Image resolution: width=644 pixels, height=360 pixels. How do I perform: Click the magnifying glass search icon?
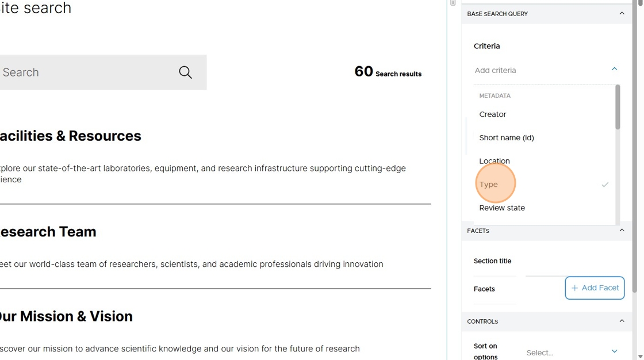pyautogui.click(x=185, y=72)
